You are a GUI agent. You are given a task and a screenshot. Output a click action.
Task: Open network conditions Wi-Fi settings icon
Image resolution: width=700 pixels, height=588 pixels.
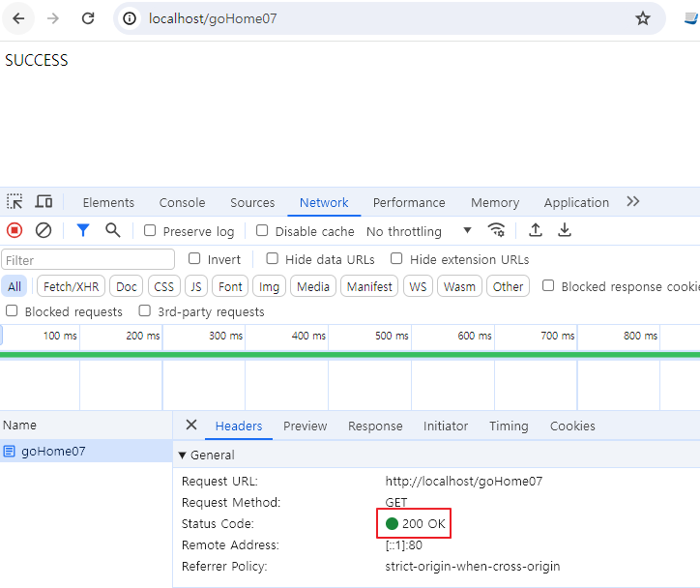point(496,230)
